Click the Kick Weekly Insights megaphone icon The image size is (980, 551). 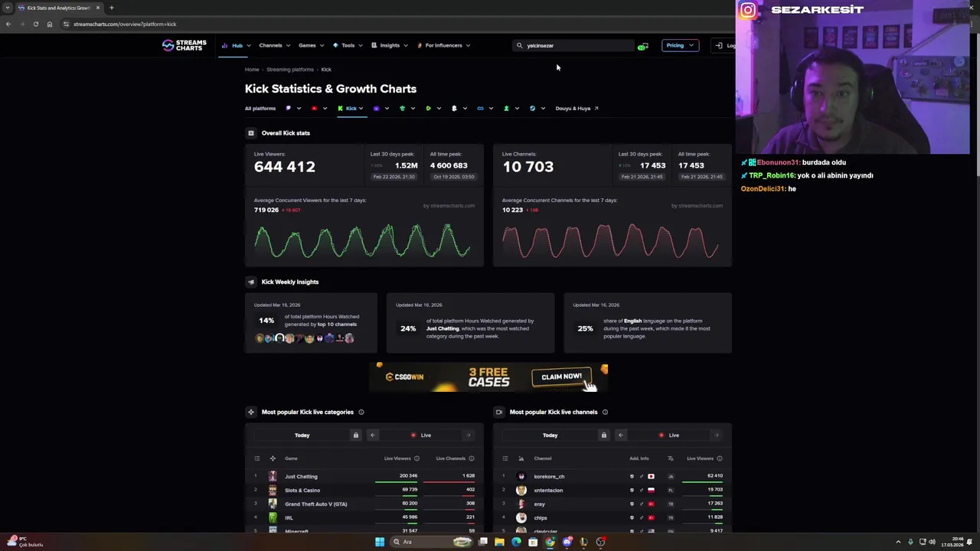point(250,282)
